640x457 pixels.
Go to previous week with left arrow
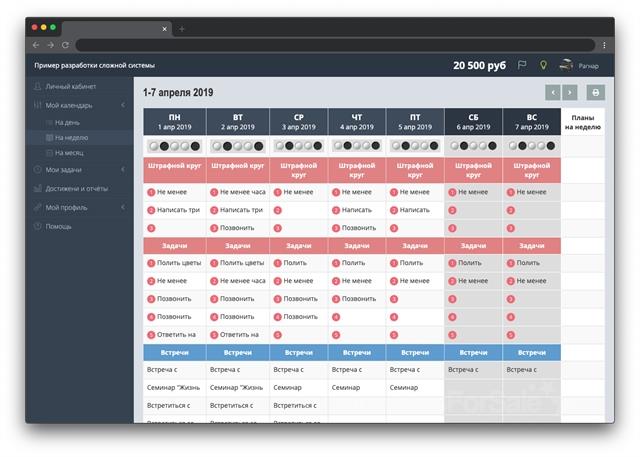(x=553, y=92)
